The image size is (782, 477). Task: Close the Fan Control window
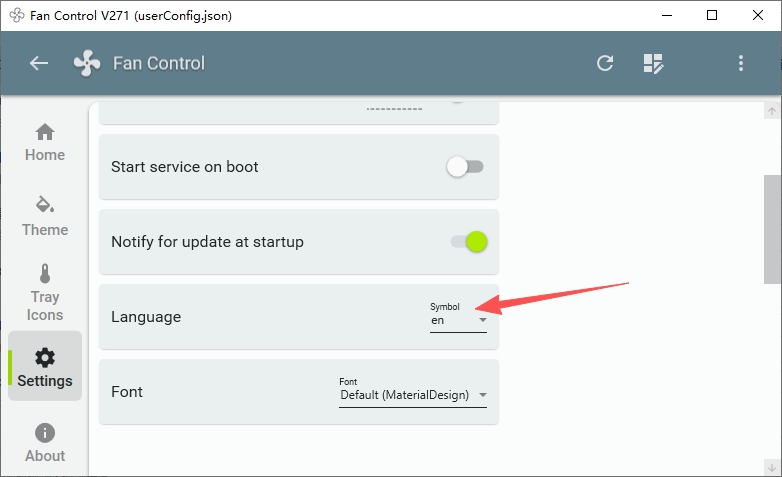click(x=758, y=15)
